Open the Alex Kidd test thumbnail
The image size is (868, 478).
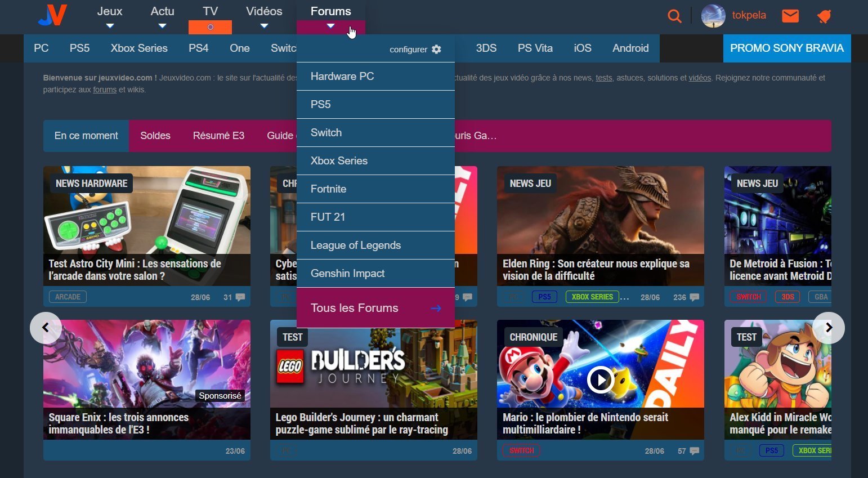(778, 379)
